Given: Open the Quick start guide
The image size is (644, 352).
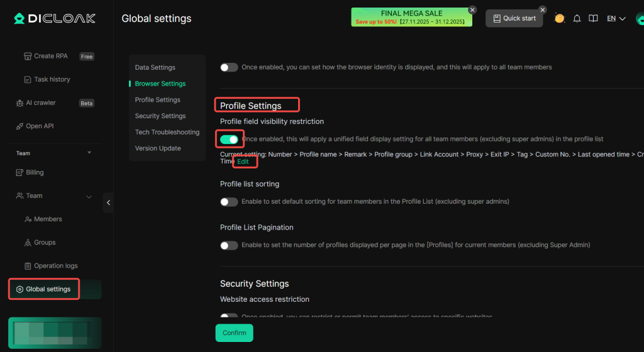Looking at the screenshot, I should click(x=514, y=18).
